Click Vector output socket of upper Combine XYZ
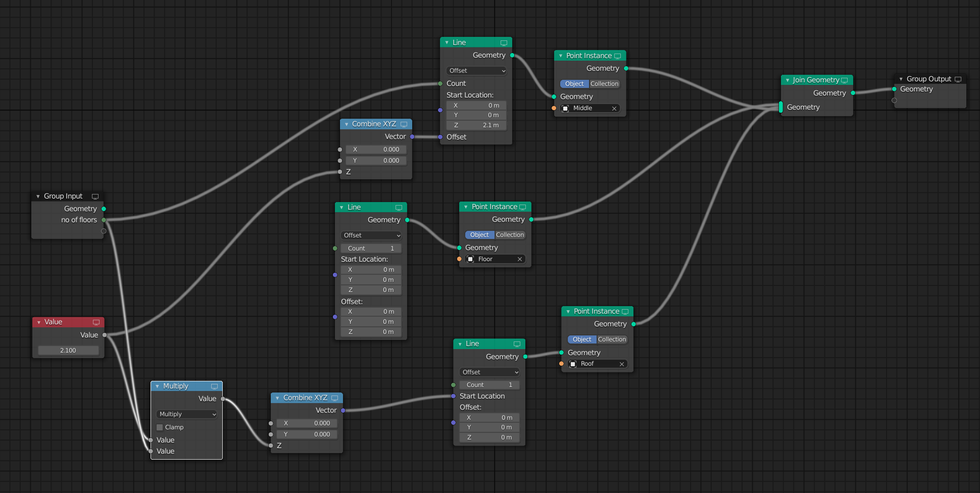Screen dimensions: 980x493 click(x=412, y=137)
